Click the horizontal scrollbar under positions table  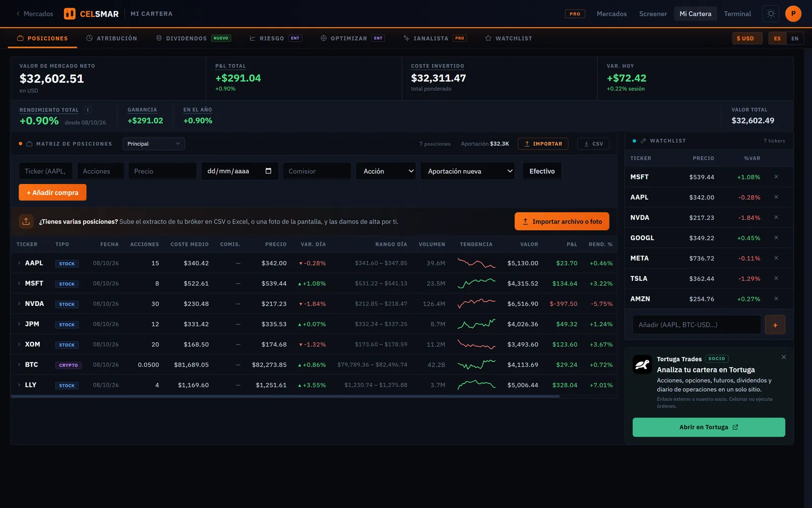(x=285, y=396)
